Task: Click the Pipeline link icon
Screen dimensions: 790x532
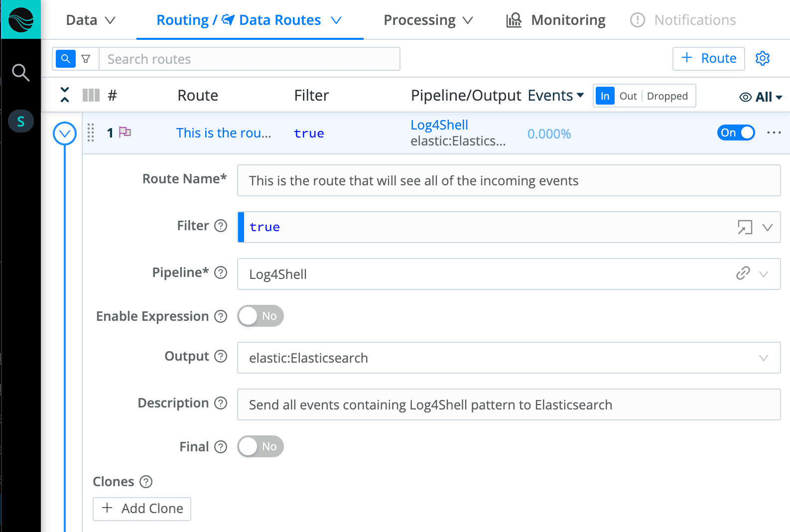Action: click(x=743, y=273)
